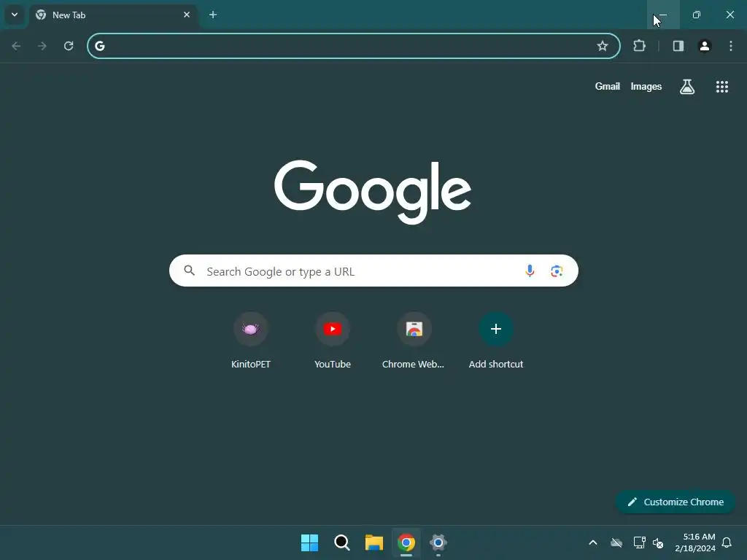Open the tab search dropdown arrow

coord(15,15)
